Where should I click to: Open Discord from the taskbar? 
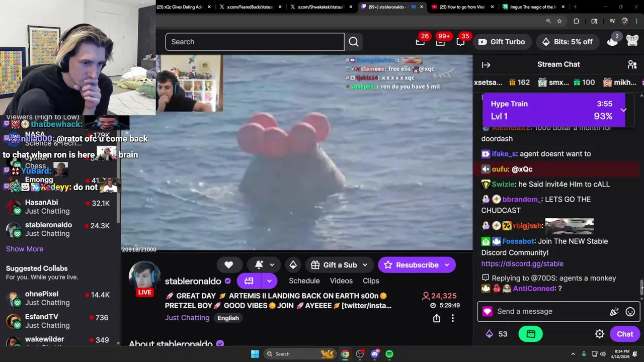[x=375, y=354]
